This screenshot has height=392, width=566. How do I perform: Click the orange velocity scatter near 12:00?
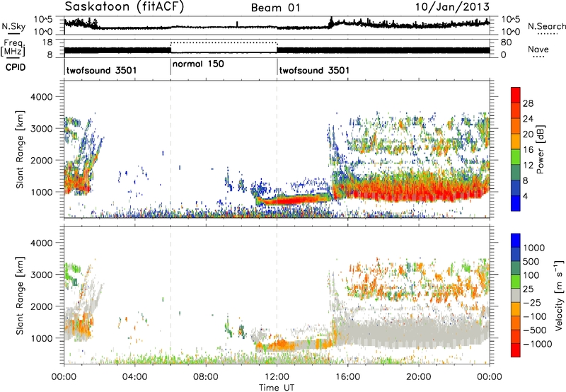[x=279, y=345]
